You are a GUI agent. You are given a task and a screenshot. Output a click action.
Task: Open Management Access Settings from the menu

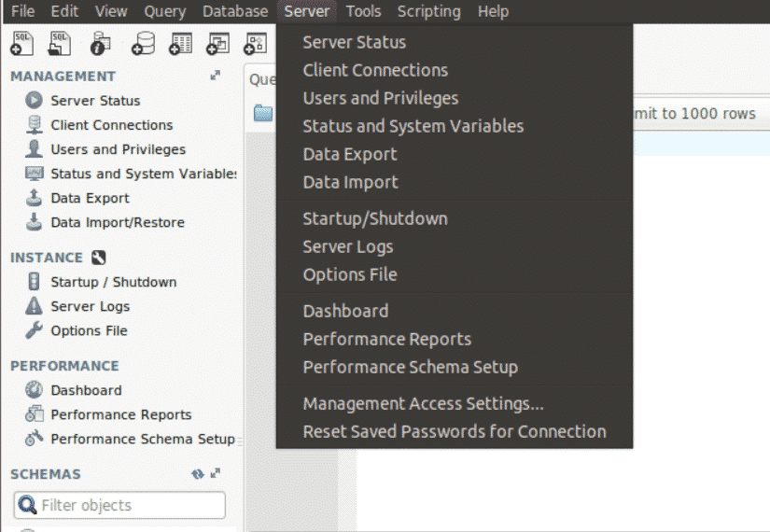423,403
